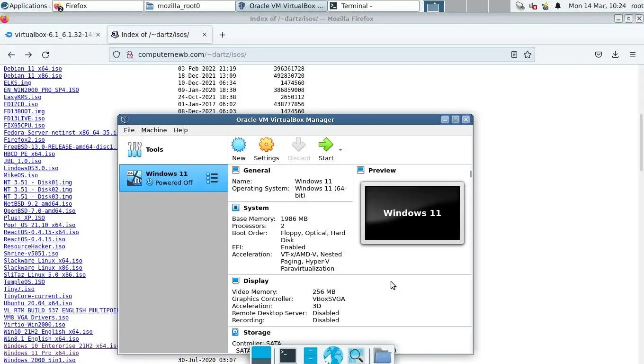Viewport: 644px width, 364px height.
Task: Open the Start button dropdown arrow
Action: point(340,150)
